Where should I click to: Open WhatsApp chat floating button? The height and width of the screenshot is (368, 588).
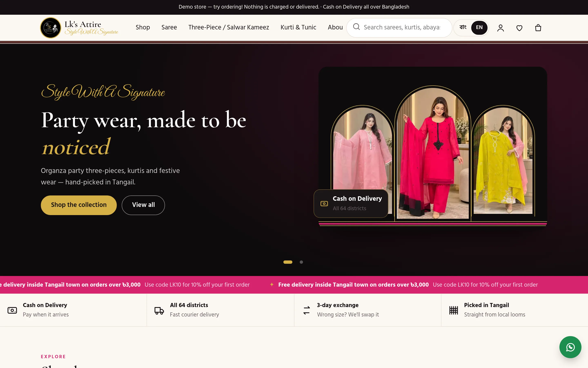(x=570, y=347)
